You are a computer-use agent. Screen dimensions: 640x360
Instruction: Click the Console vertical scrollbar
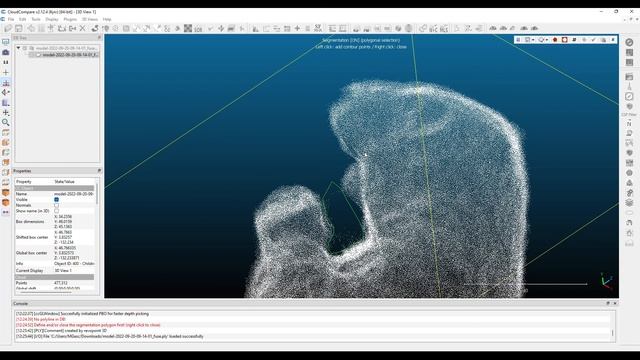click(613, 333)
